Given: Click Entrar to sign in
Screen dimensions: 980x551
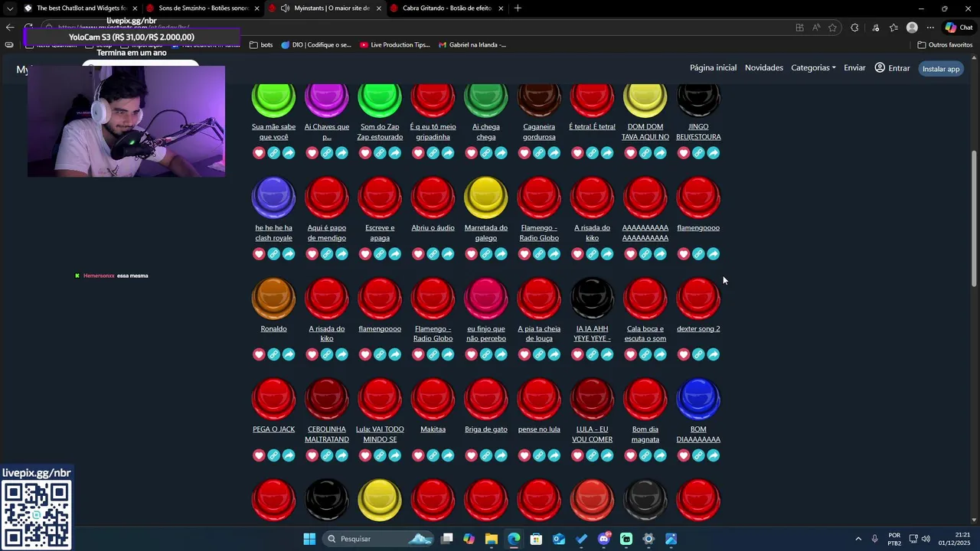Looking at the screenshot, I should (x=892, y=68).
